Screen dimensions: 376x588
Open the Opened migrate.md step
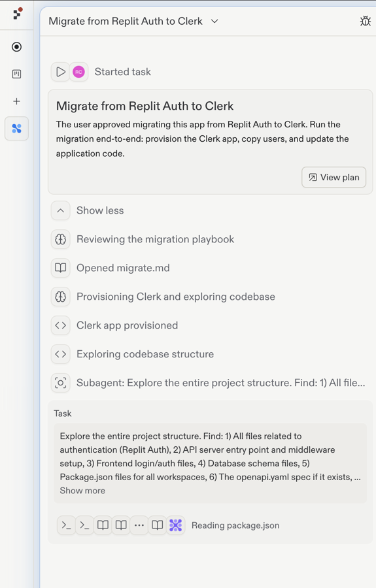(x=123, y=268)
